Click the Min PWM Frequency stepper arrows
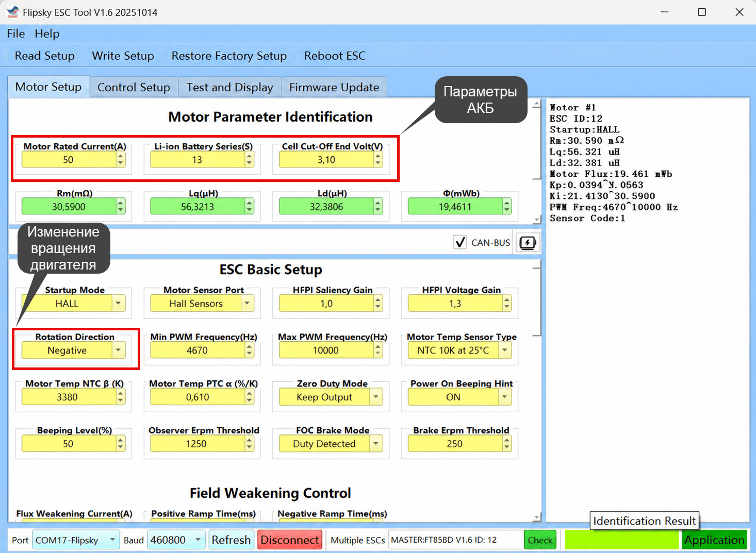 click(250, 350)
